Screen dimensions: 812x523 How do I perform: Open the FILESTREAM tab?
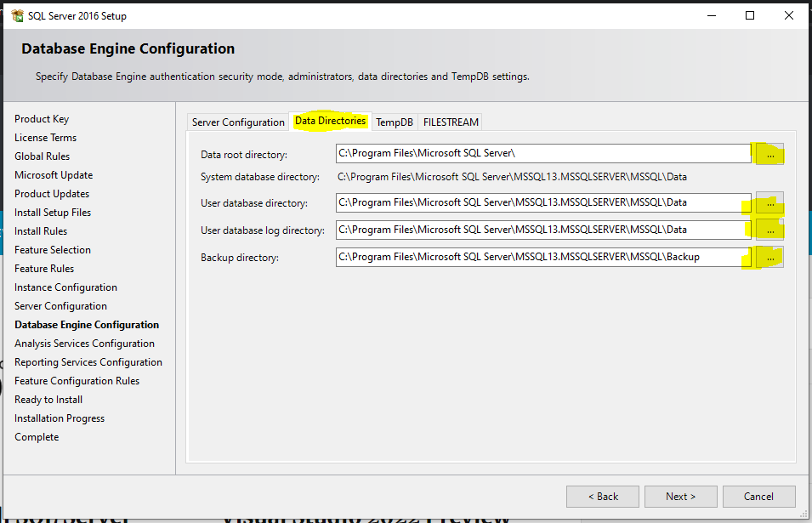click(451, 122)
